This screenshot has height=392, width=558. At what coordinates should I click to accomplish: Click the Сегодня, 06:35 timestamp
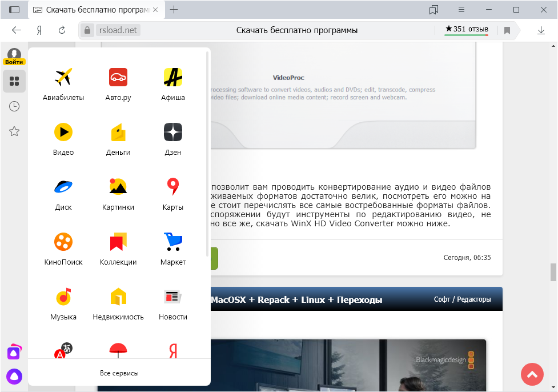pos(467,257)
